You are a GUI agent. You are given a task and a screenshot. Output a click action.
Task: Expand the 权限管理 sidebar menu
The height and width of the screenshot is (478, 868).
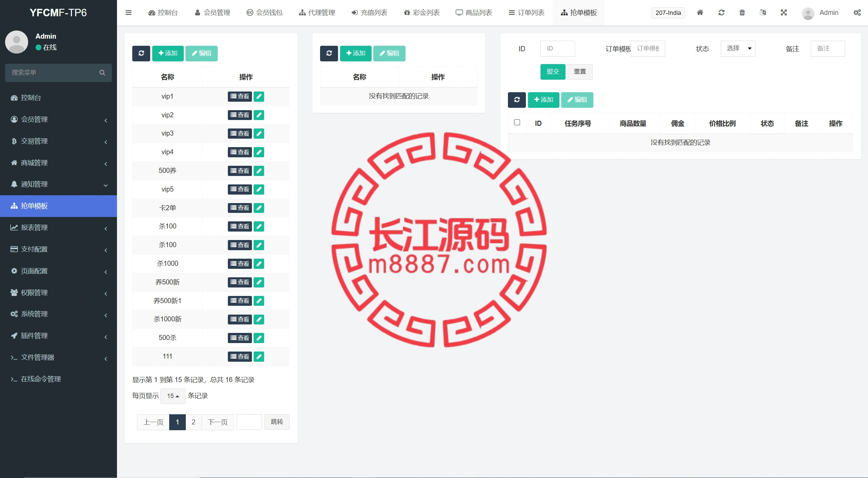tap(58, 293)
